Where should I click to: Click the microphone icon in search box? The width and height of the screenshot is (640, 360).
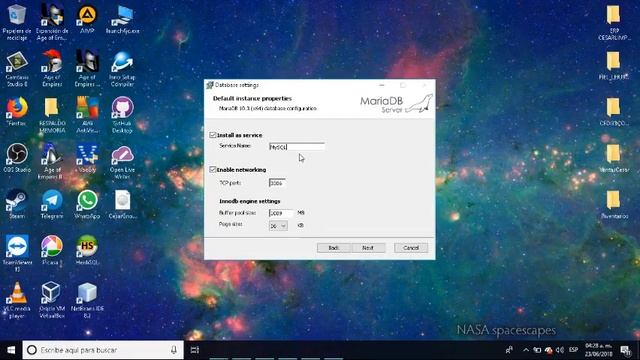click(173, 350)
